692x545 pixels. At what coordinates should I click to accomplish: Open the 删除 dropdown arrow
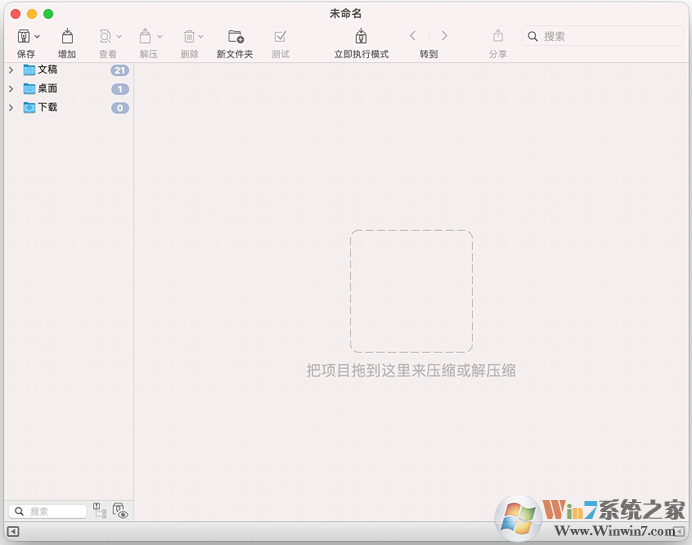click(x=201, y=37)
